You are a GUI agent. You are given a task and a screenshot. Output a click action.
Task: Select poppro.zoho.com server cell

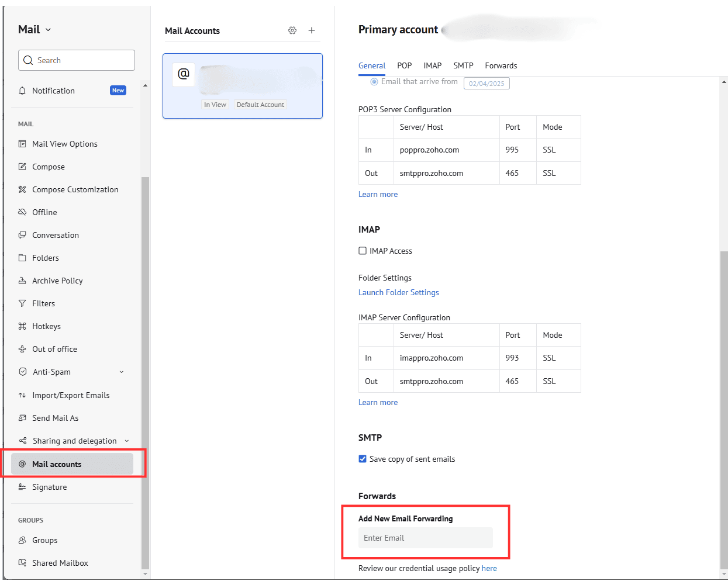coord(447,150)
